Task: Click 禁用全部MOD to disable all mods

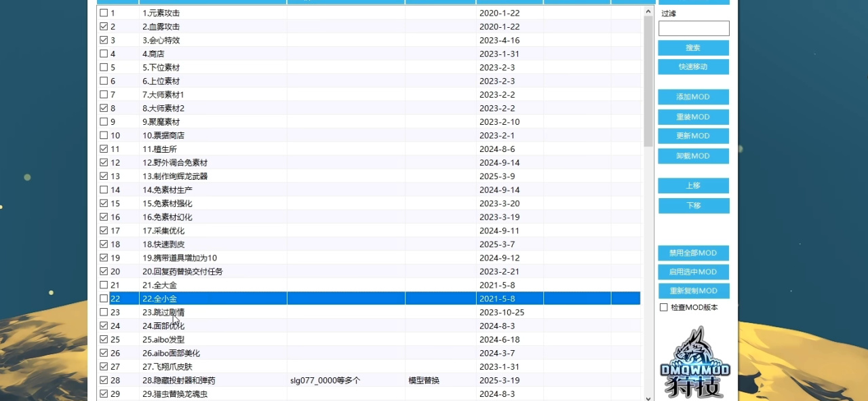Action: pyautogui.click(x=693, y=253)
